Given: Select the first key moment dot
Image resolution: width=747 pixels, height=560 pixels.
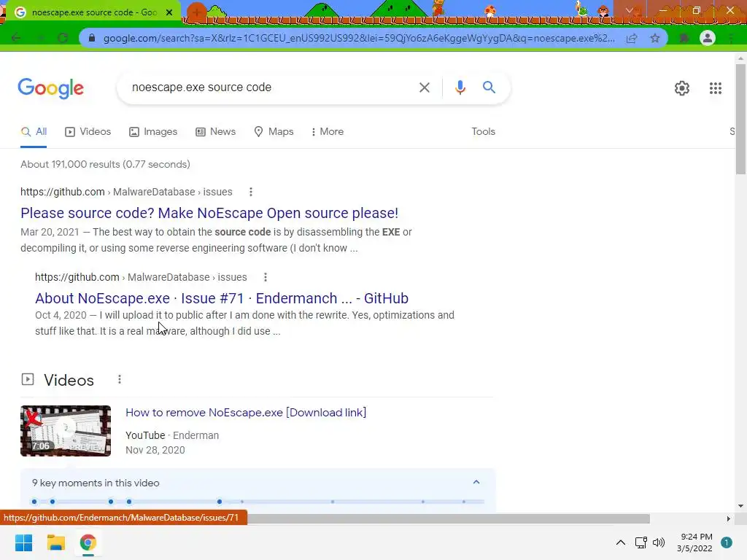Looking at the screenshot, I should (x=34, y=502).
